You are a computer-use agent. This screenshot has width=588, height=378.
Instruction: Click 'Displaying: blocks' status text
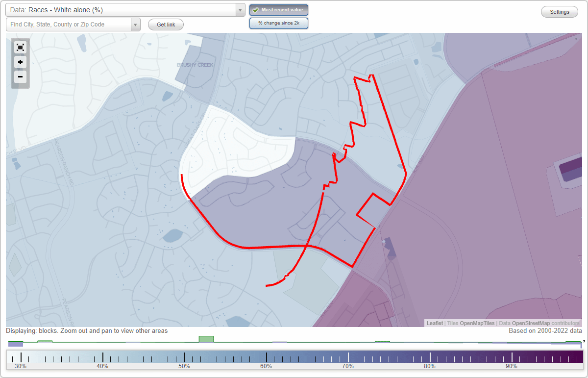(87, 331)
